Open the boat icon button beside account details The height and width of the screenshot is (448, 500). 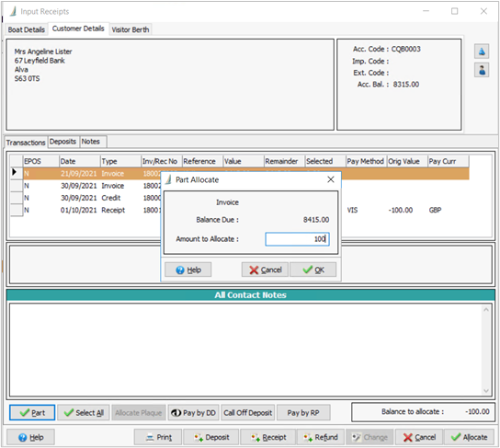tap(482, 52)
